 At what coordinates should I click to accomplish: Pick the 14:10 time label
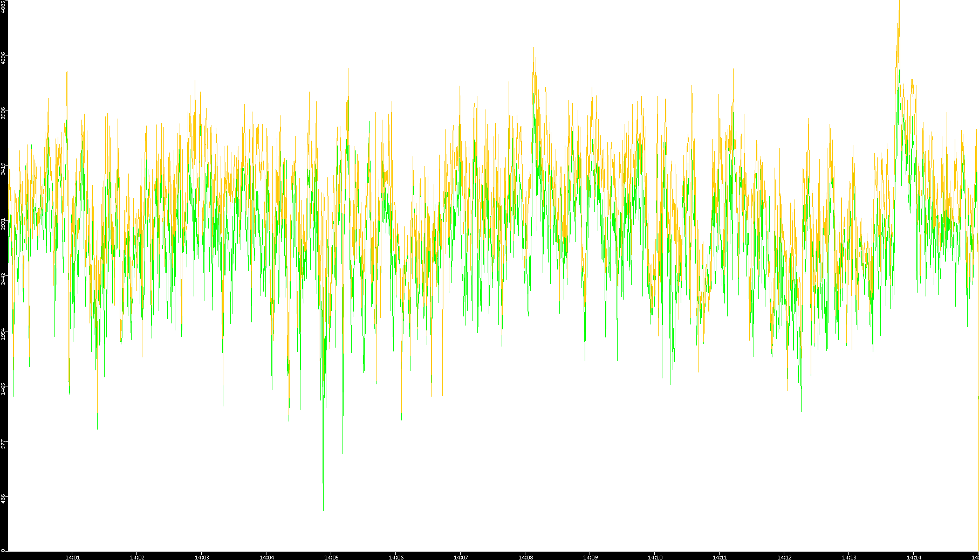[655, 557]
